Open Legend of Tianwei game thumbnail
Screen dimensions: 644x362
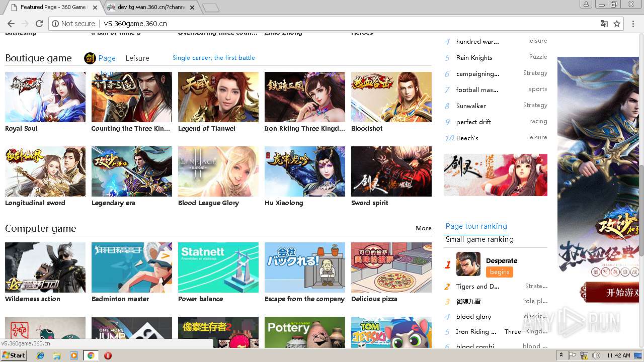[x=218, y=97]
